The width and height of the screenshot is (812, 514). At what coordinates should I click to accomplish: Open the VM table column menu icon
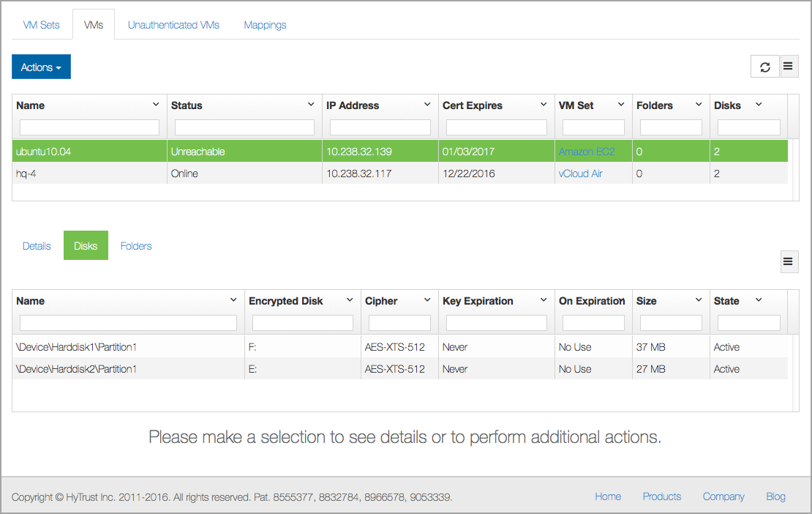tap(788, 67)
